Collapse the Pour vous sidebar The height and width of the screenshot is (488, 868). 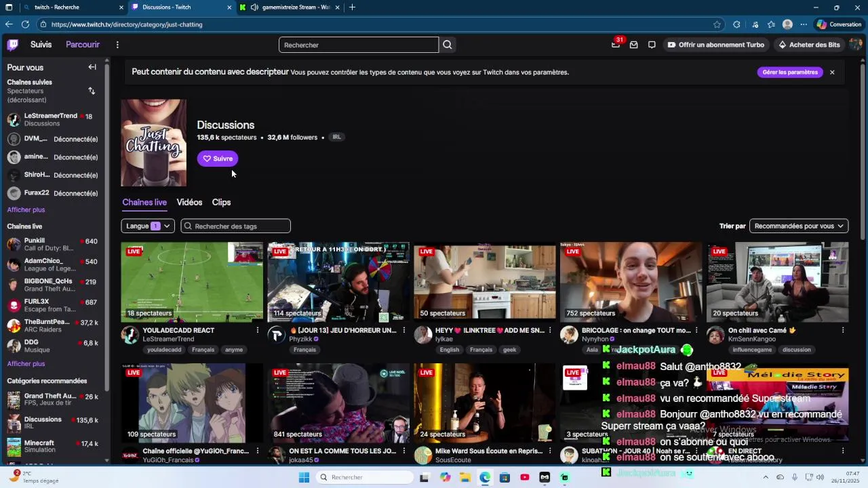pos(92,67)
